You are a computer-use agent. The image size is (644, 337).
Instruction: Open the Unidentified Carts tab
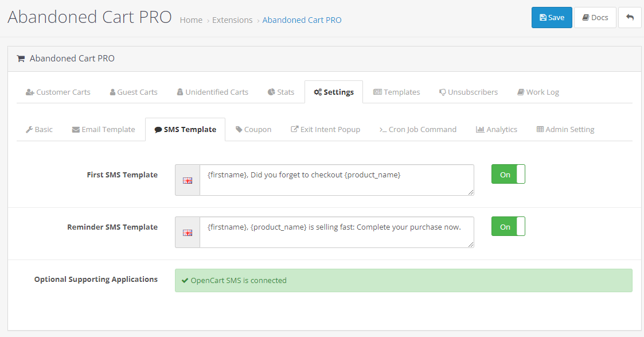tap(212, 92)
